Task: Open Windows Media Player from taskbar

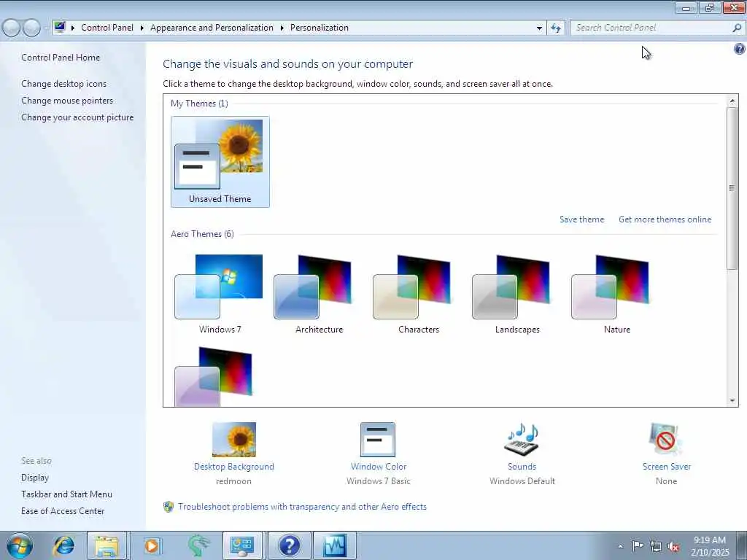Action: (x=152, y=545)
